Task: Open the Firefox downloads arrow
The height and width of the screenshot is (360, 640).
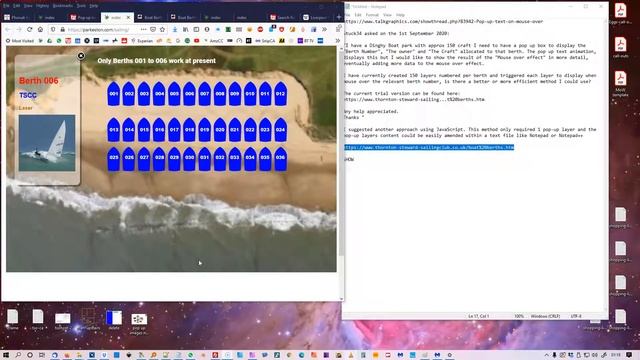Action: coord(175,29)
